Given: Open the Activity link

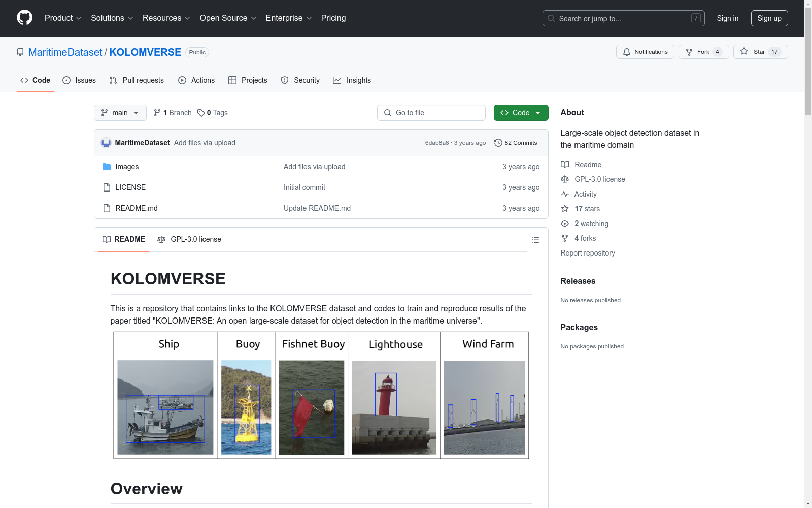Looking at the screenshot, I should tap(579, 194).
